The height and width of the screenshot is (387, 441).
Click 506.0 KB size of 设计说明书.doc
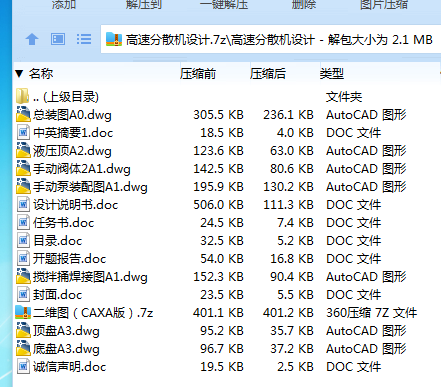point(218,205)
